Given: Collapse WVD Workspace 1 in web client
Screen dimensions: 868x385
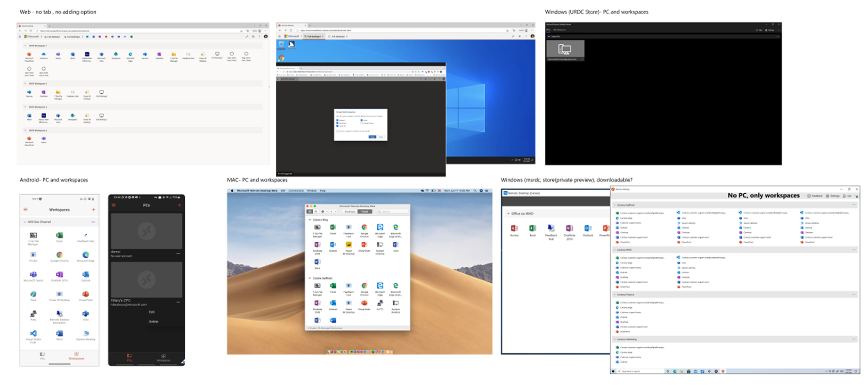Looking at the screenshot, I should [25, 46].
